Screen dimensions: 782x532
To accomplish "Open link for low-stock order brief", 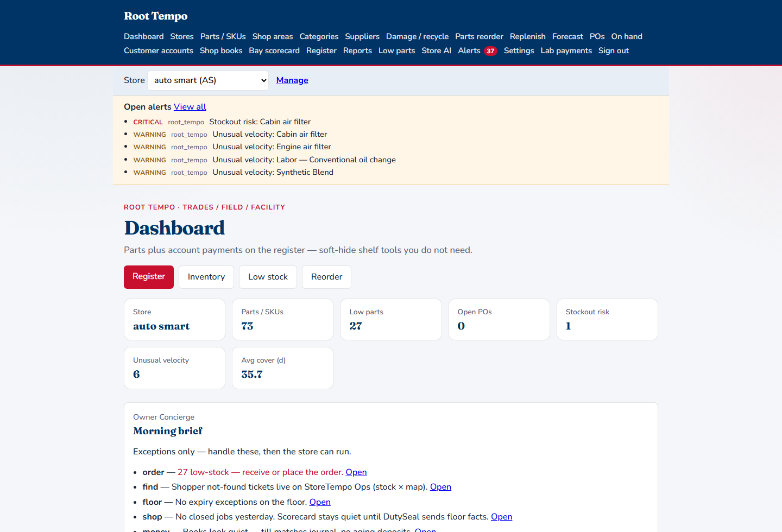I will point(356,472).
